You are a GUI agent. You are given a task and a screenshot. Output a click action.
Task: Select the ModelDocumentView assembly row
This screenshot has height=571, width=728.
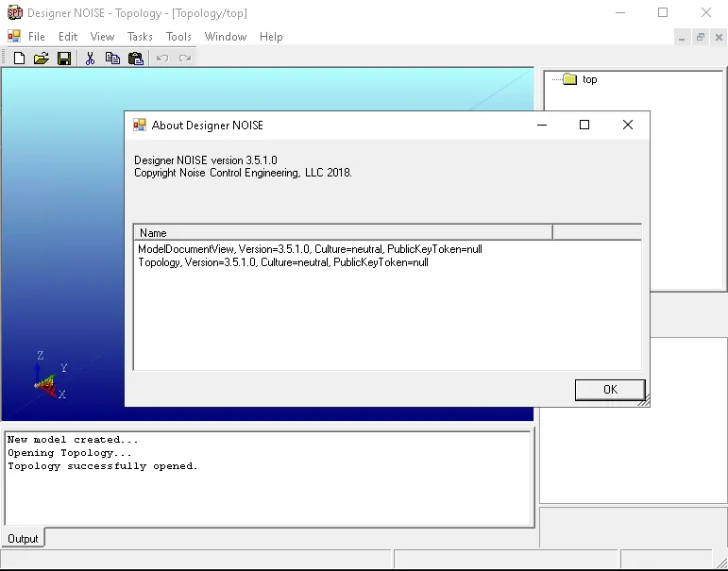pos(310,249)
